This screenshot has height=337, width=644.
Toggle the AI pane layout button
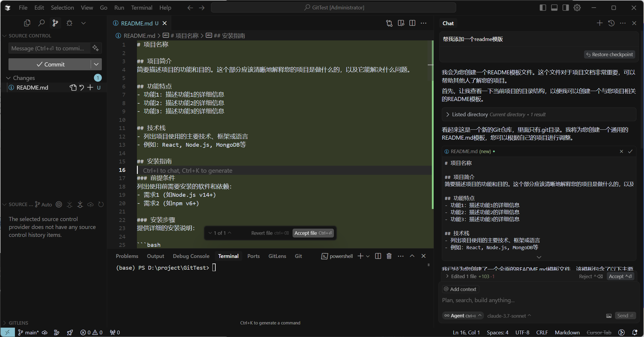(x=566, y=8)
